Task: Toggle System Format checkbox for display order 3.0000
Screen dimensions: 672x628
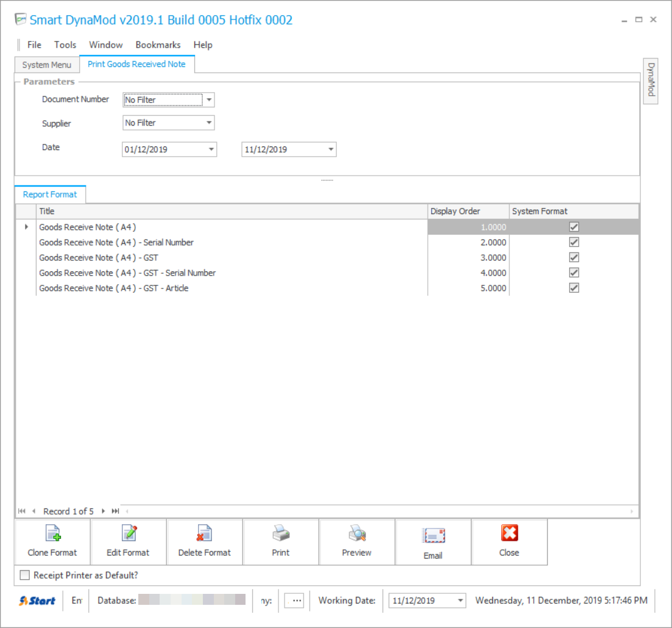Action: click(574, 257)
